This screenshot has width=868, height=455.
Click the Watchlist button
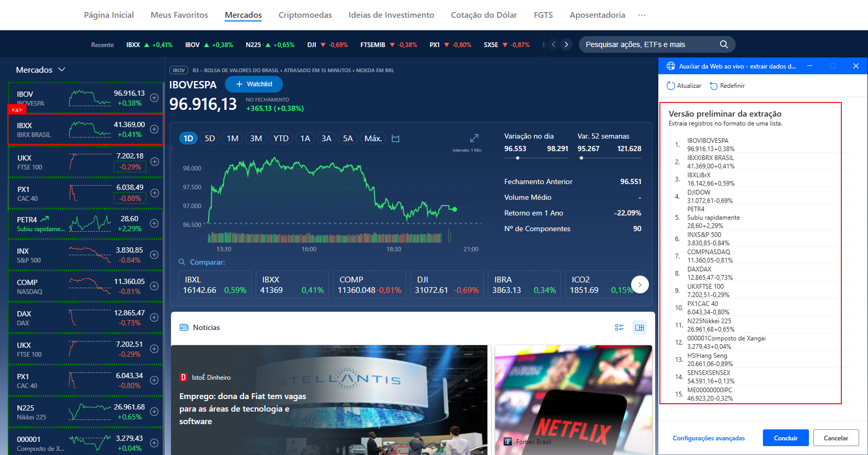[x=254, y=84]
